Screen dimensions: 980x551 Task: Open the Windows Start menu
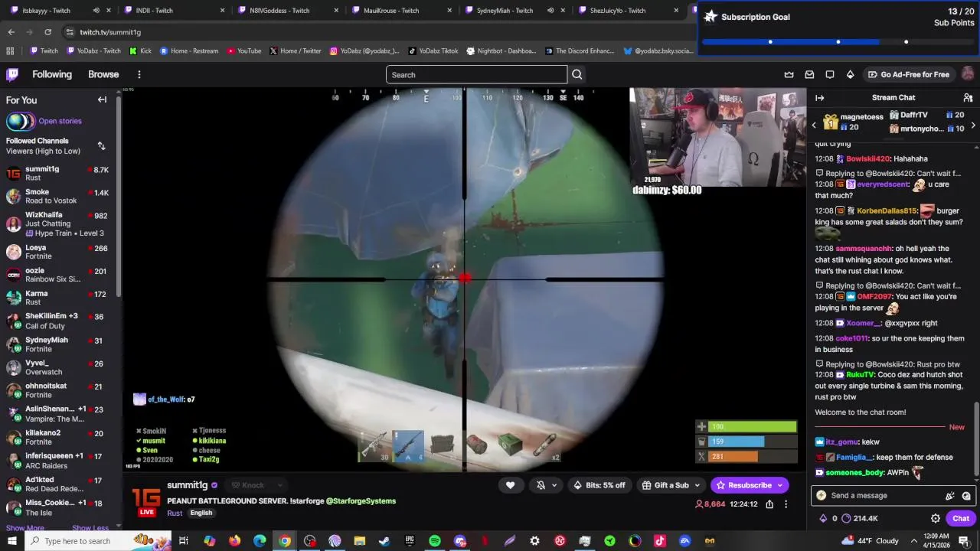12,541
